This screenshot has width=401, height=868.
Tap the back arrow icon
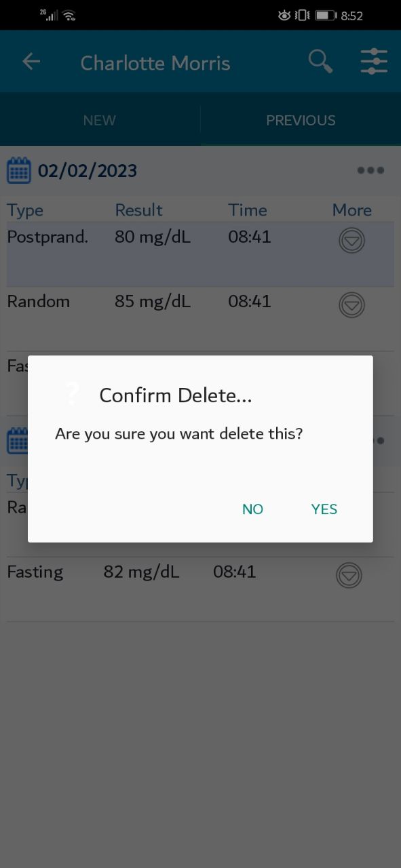[x=31, y=62]
